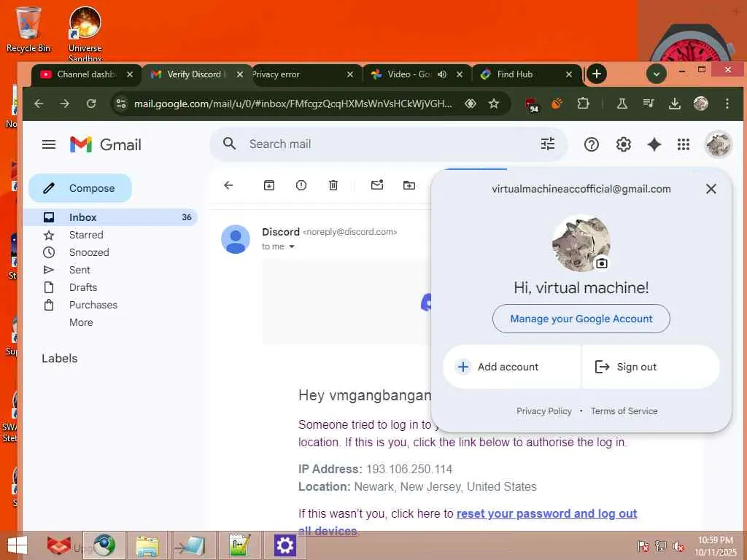
Task: Open Gmail Support help icon
Action: click(x=591, y=144)
